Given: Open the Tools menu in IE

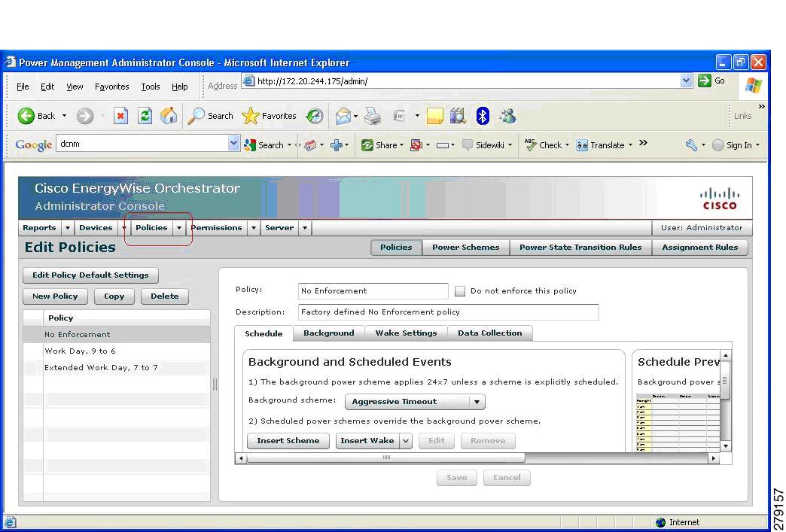Looking at the screenshot, I should (x=151, y=87).
